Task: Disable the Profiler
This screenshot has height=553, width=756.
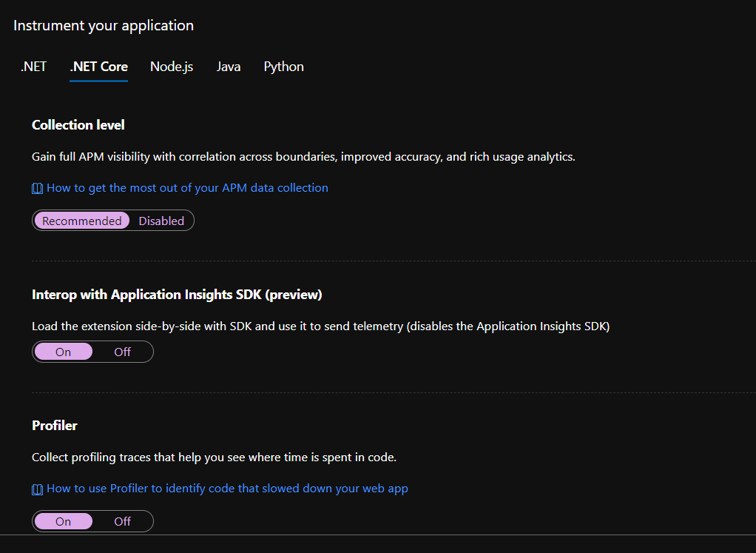Action: click(x=123, y=520)
